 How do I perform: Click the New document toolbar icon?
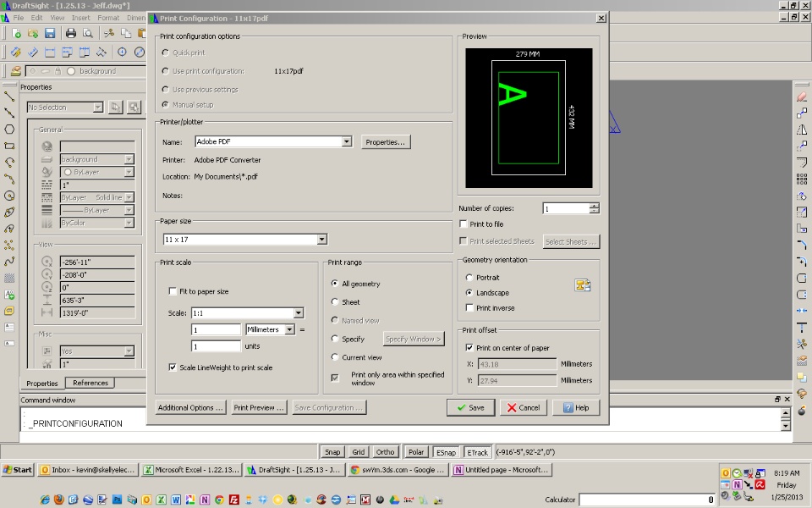pos(16,34)
